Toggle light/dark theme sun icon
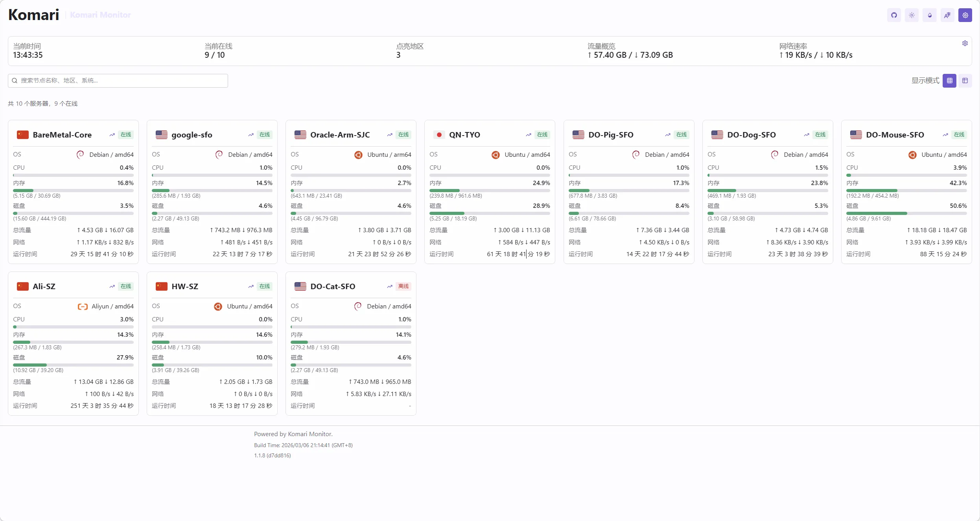Screen dimensions: 980x521 pyautogui.click(x=912, y=15)
